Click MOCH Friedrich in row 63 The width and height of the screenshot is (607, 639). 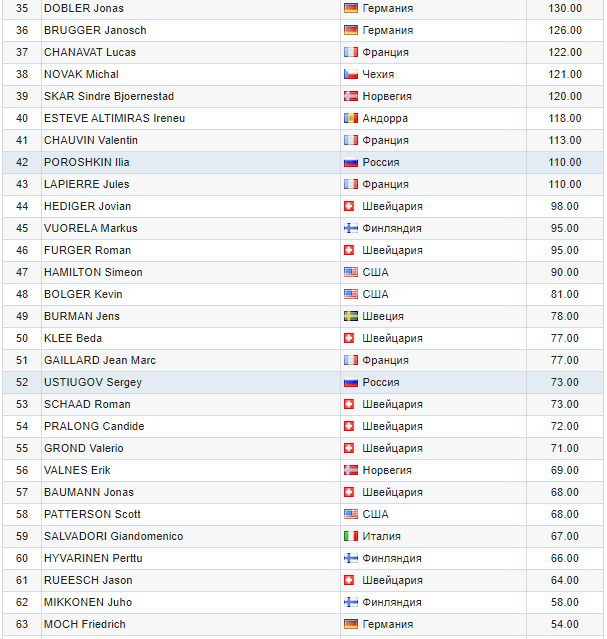click(85, 624)
